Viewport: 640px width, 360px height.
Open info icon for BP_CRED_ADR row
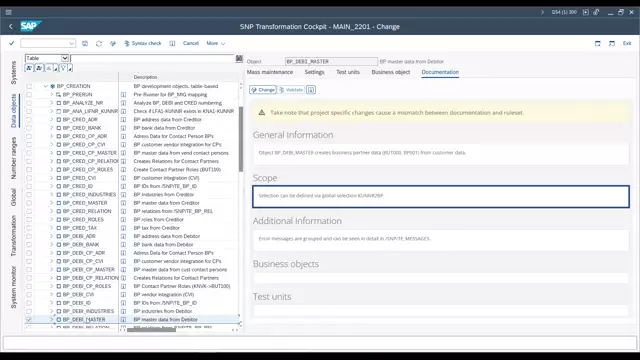(123, 120)
